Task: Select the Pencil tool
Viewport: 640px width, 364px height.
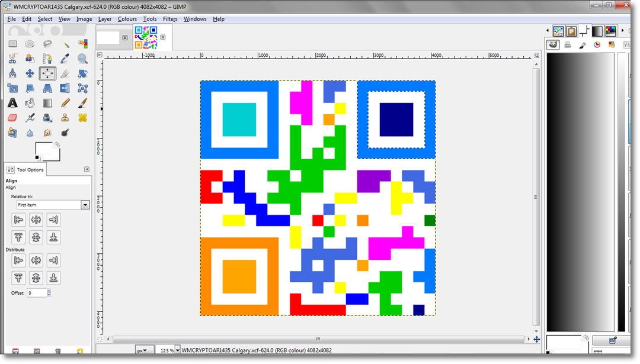Action: (65, 103)
